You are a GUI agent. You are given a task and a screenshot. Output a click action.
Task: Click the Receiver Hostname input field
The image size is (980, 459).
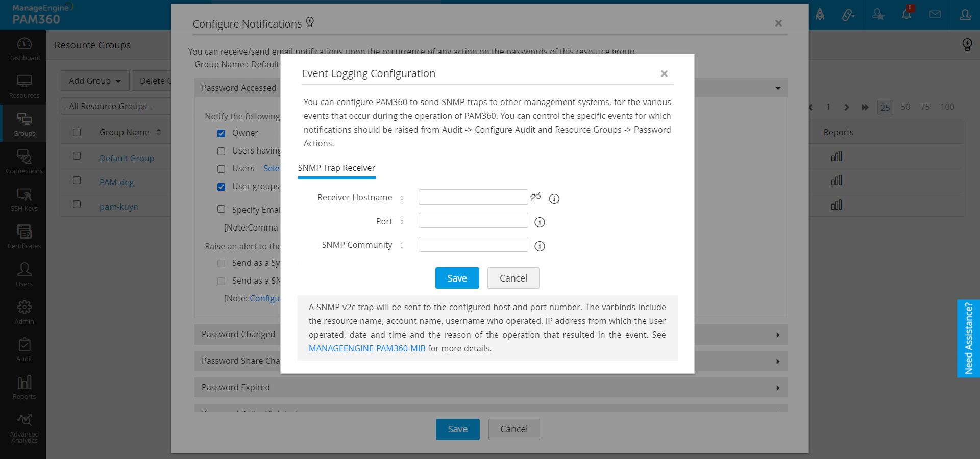tap(473, 197)
